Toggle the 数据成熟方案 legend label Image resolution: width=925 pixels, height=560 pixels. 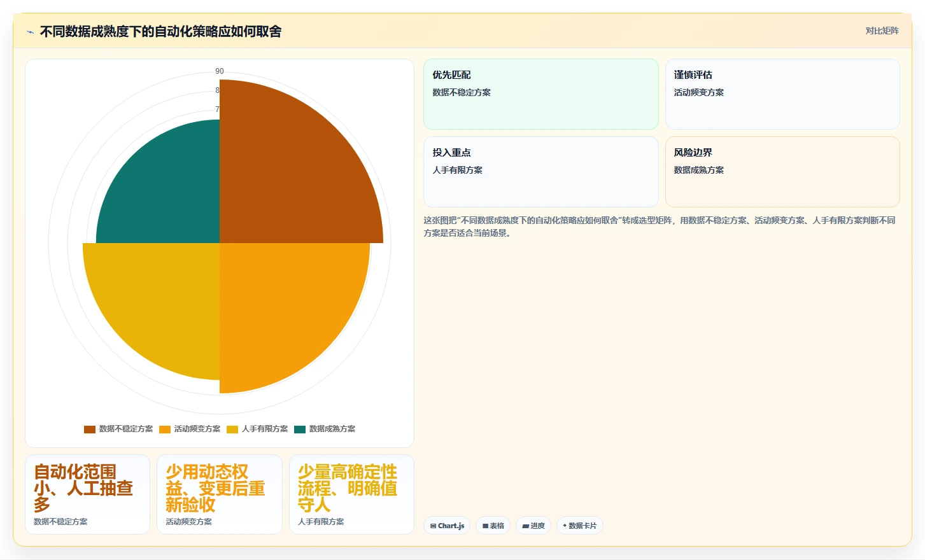(x=332, y=429)
